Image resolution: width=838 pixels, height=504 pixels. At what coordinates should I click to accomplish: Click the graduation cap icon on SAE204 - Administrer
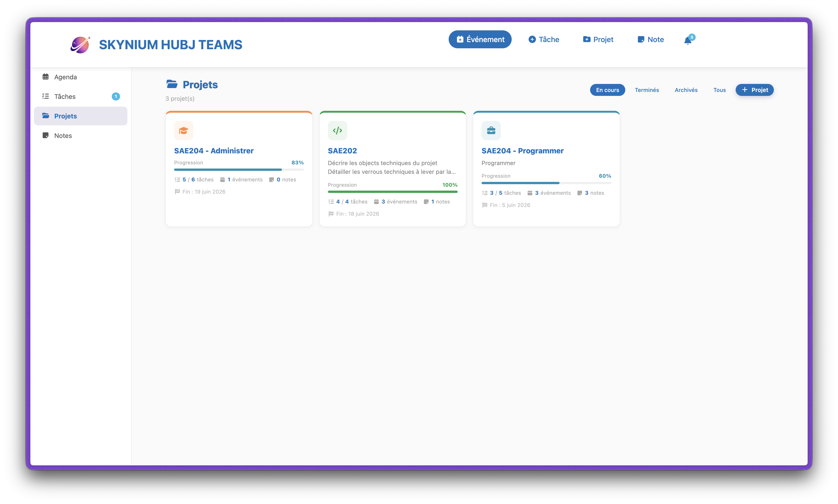[x=184, y=130]
